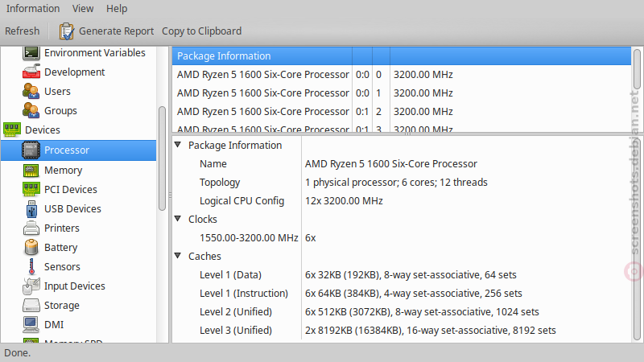Collapse the Clocks section

pos(178,218)
